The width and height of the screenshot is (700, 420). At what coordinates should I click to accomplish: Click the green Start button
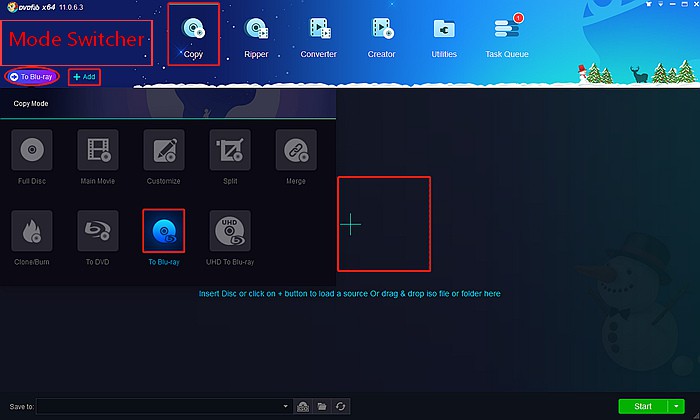[643, 406]
